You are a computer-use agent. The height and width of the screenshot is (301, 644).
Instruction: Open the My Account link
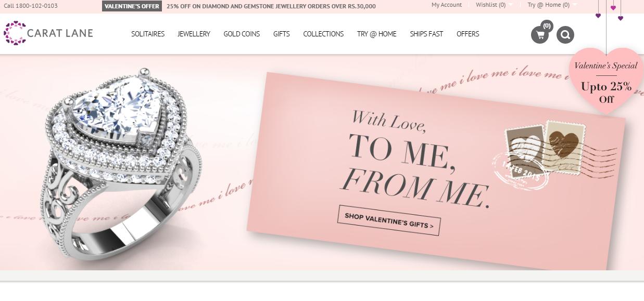(447, 5)
